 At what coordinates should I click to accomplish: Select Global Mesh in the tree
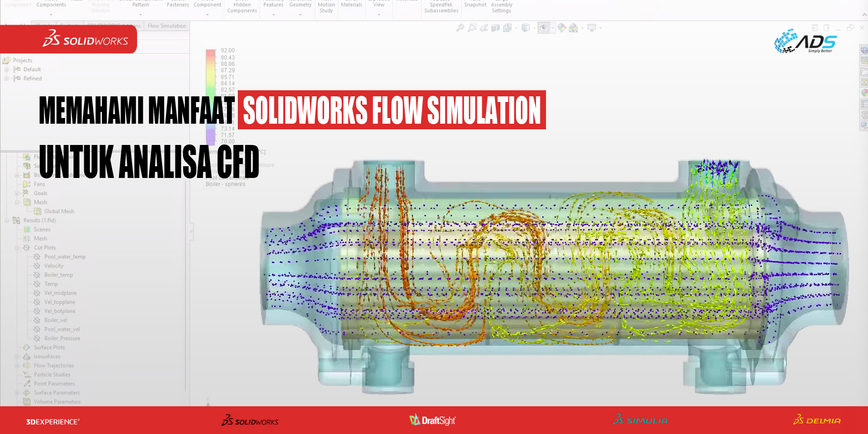(x=59, y=211)
